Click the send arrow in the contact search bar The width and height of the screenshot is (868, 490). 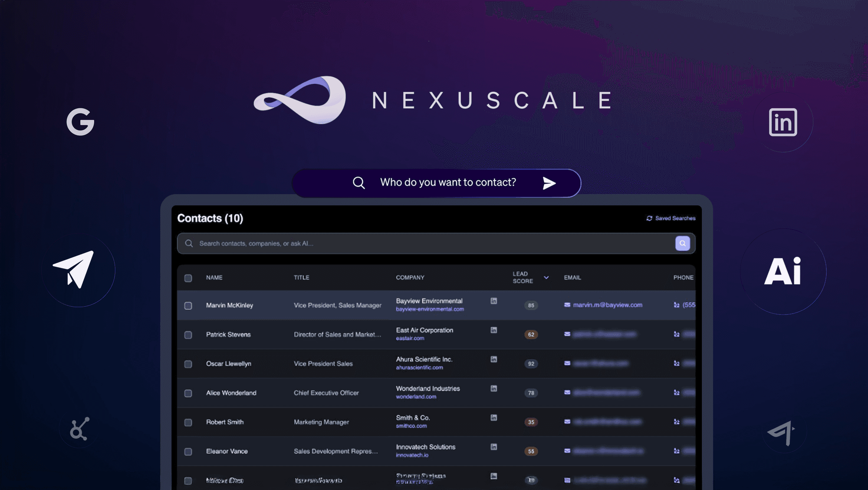point(548,183)
